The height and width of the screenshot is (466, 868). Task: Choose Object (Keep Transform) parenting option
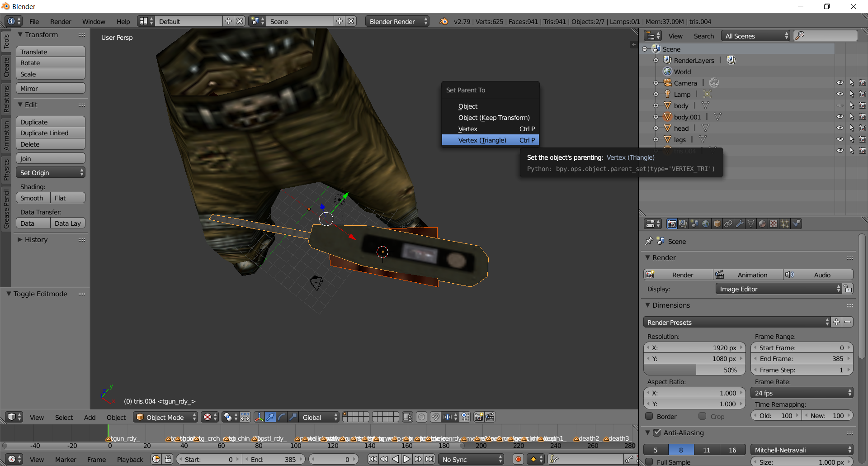click(x=491, y=118)
